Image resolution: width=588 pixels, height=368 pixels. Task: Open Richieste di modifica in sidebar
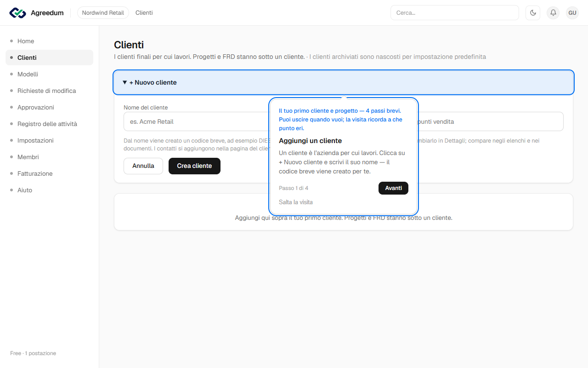pyautogui.click(x=49, y=91)
